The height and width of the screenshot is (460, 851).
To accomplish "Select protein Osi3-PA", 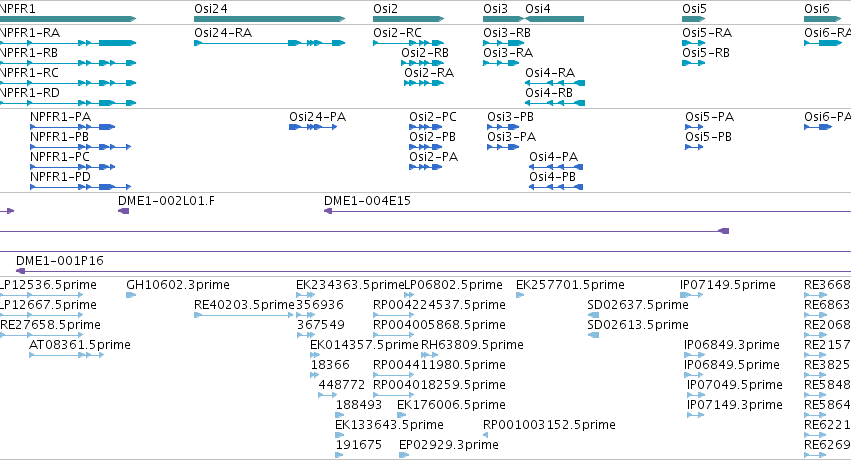I will tap(503, 147).
